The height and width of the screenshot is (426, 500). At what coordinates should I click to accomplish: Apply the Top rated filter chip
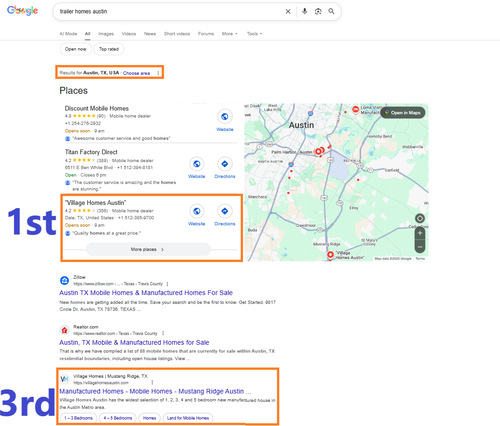coord(109,49)
